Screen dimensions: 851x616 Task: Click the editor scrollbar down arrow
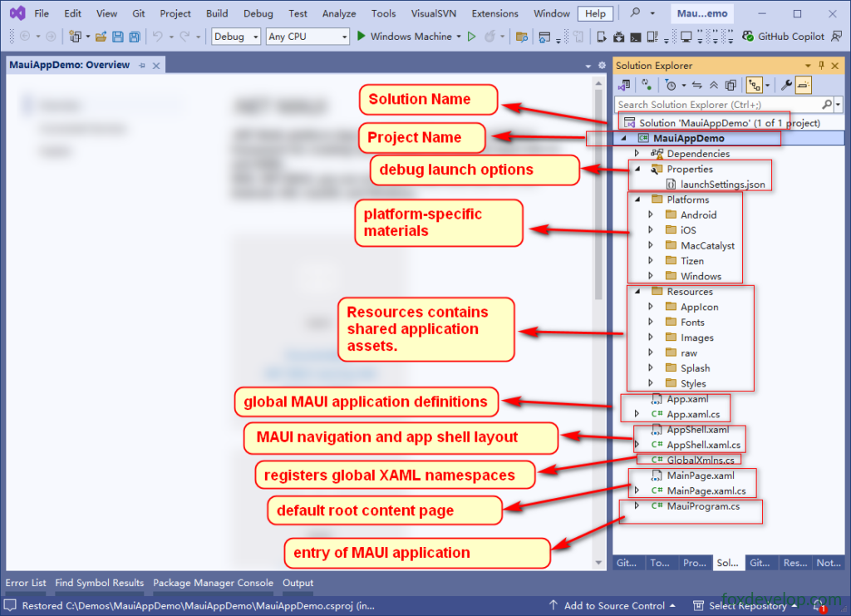(598, 563)
